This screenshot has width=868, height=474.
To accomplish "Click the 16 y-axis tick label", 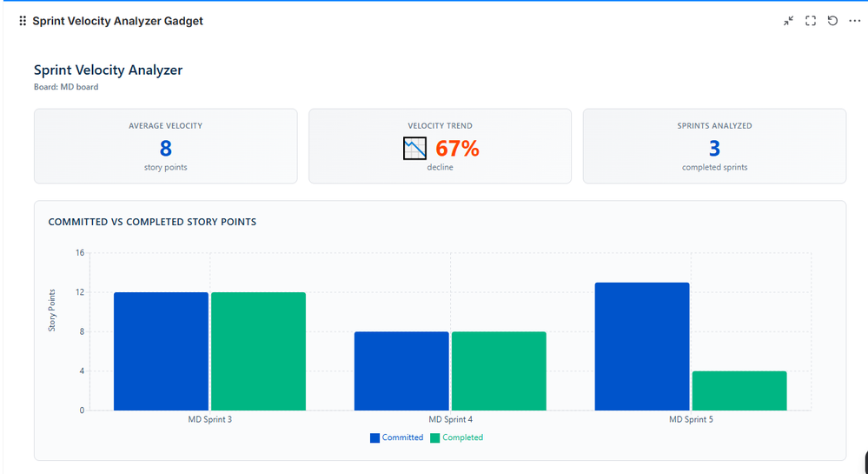I will 80,253.
